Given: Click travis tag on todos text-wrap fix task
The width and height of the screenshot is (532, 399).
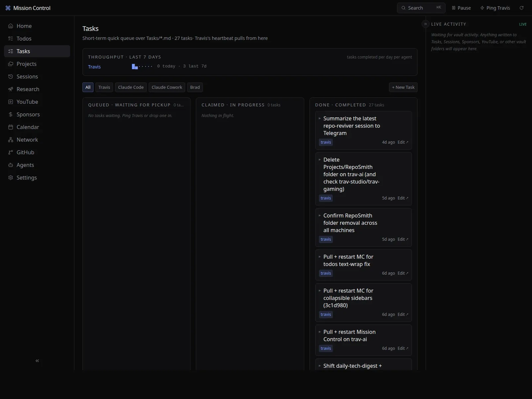Looking at the screenshot, I should tap(326, 273).
